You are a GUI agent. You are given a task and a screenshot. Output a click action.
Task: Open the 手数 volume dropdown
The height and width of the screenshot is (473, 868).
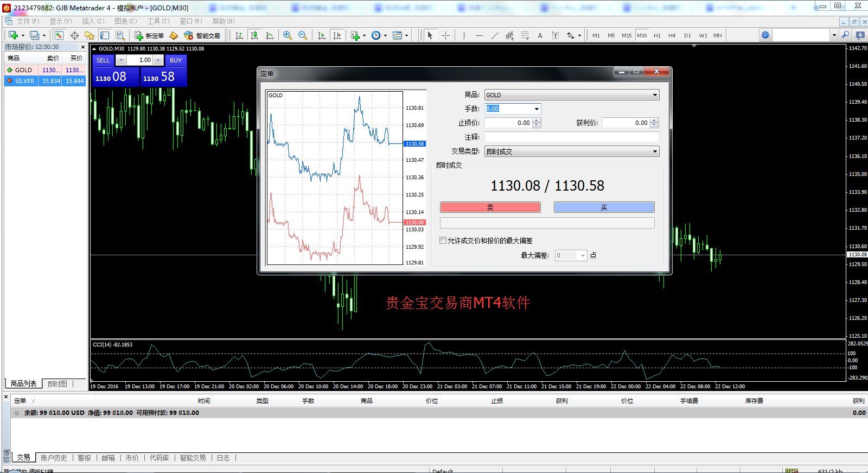537,109
